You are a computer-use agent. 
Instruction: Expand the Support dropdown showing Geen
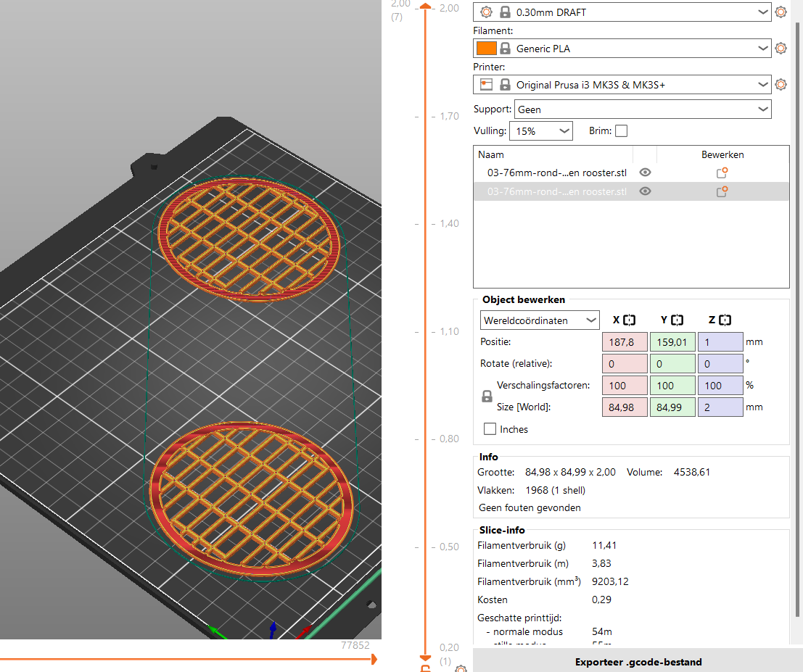(642, 109)
